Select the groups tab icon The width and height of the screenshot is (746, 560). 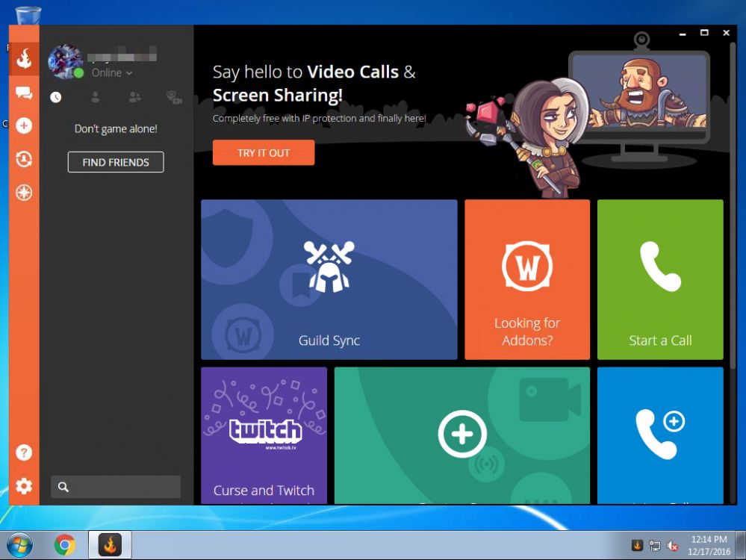(x=134, y=98)
